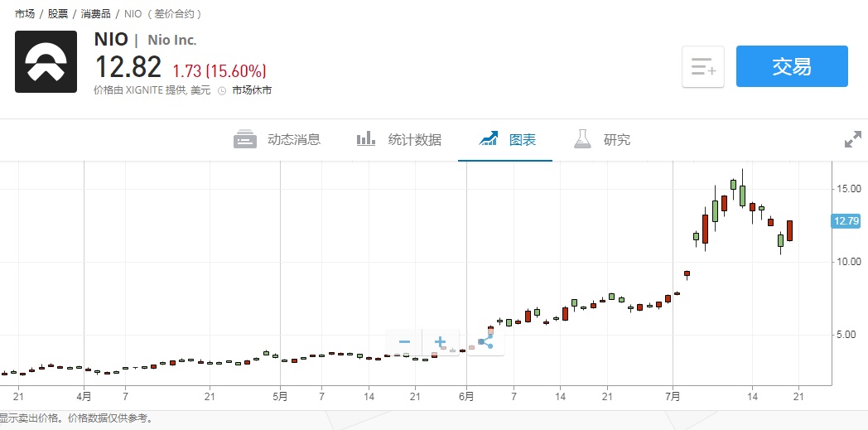Click the share icon on the chart
868x430 pixels.
click(x=485, y=341)
